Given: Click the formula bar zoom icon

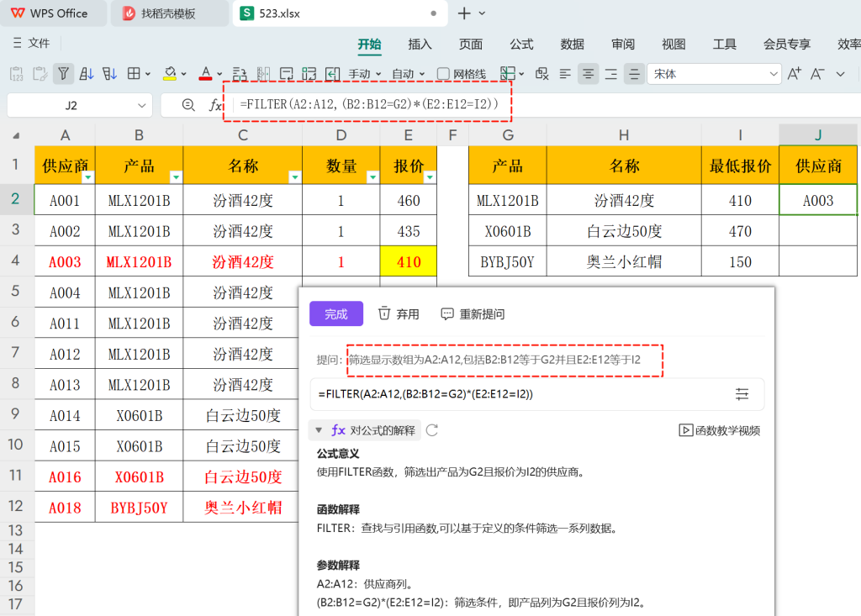Looking at the screenshot, I should [x=188, y=105].
